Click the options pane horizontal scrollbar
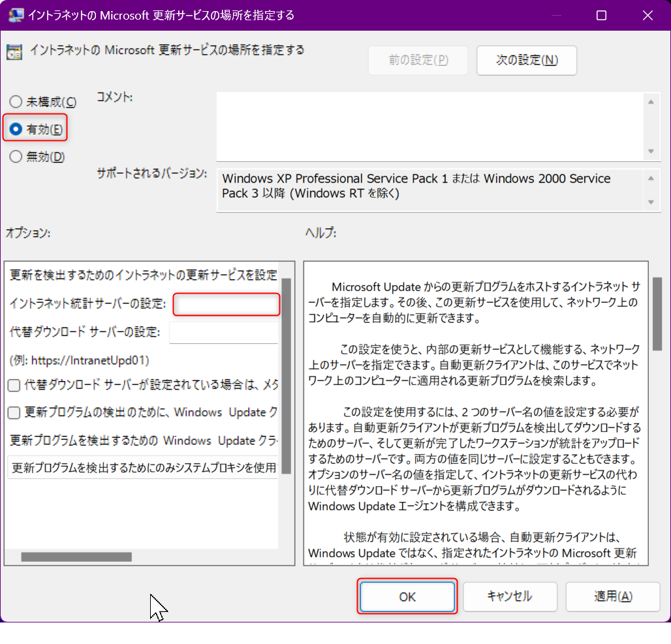Image resolution: width=671 pixels, height=644 pixels. click(x=76, y=557)
